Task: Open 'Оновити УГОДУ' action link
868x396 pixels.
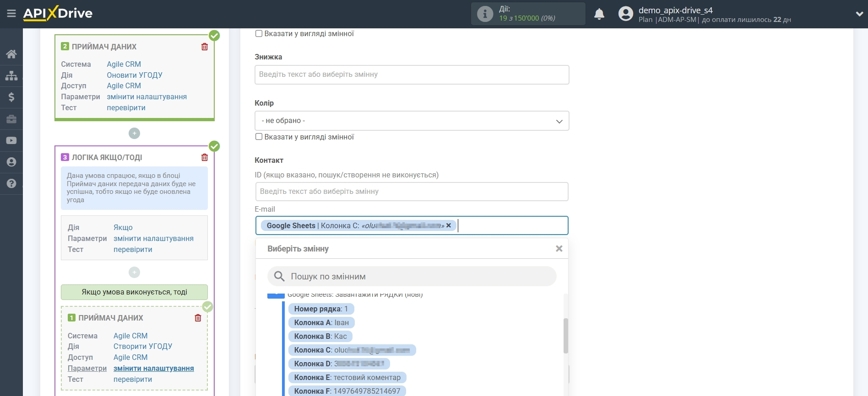Action: tap(135, 75)
